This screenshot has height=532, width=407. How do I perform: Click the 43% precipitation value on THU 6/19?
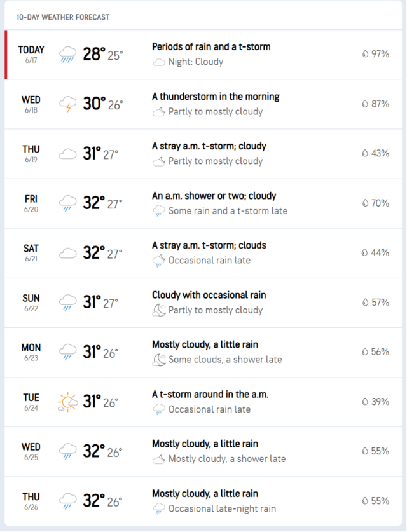pos(380,153)
